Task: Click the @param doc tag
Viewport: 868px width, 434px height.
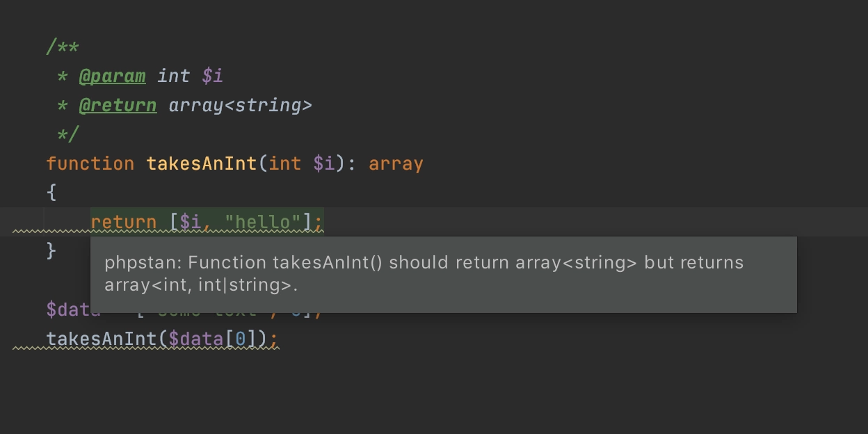Action: click(x=113, y=76)
